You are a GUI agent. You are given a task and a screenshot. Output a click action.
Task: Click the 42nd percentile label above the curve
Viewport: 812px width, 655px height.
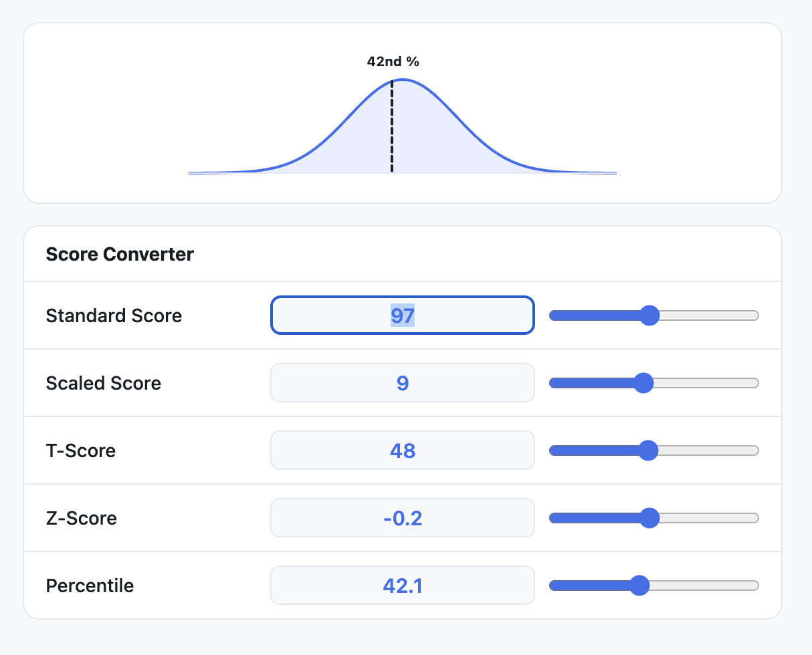point(393,61)
